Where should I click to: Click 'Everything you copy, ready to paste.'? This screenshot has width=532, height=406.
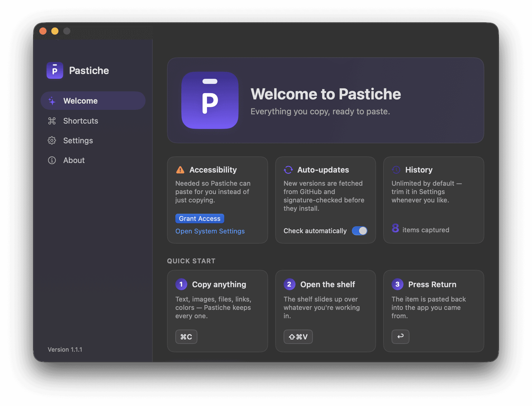(320, 111)
